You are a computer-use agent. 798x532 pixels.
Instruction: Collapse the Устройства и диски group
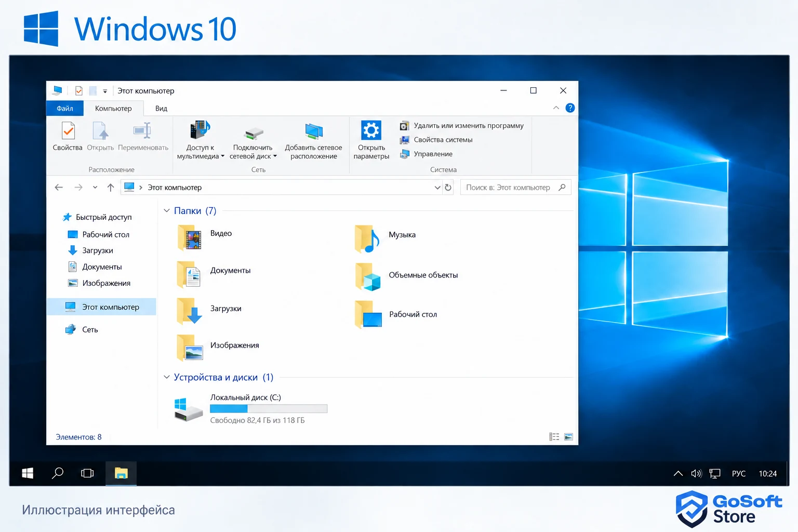point(167,377)
